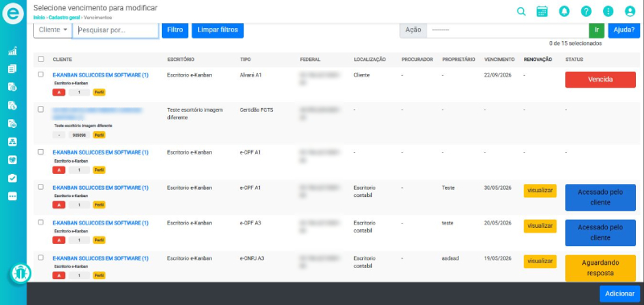
Task: Click the Limpar filtros button
Action: (217, 30)
